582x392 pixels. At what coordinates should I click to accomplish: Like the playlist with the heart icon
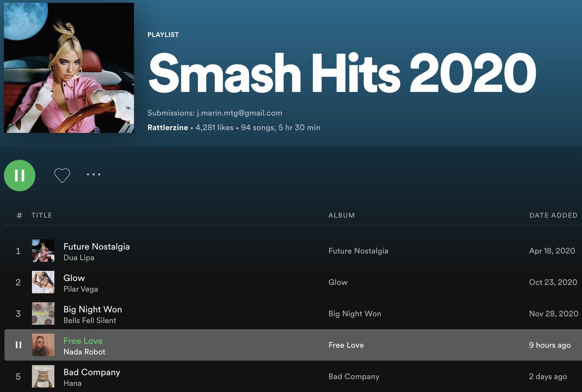[62, 175]
